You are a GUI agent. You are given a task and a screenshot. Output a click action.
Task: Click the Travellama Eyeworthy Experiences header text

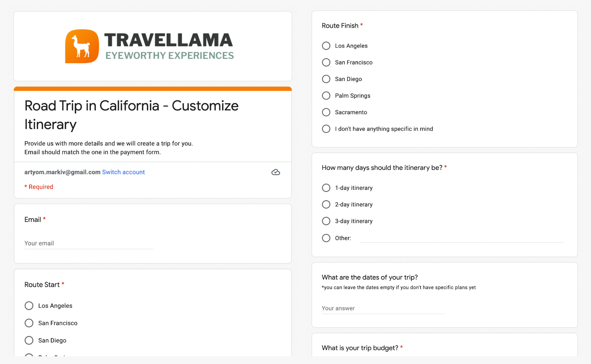(x=169, y=46)
